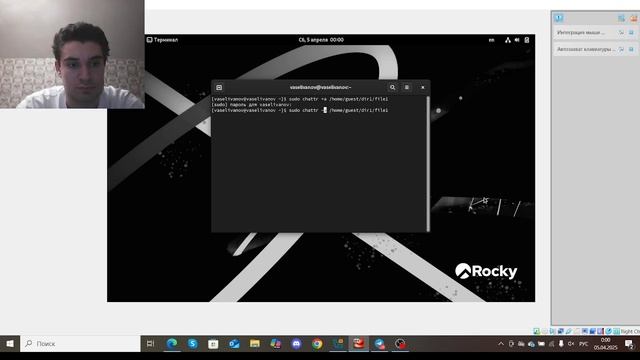Click the crossed icon on 'Интеграция мыши' row
640x360 pixels.
coord(621,32)
